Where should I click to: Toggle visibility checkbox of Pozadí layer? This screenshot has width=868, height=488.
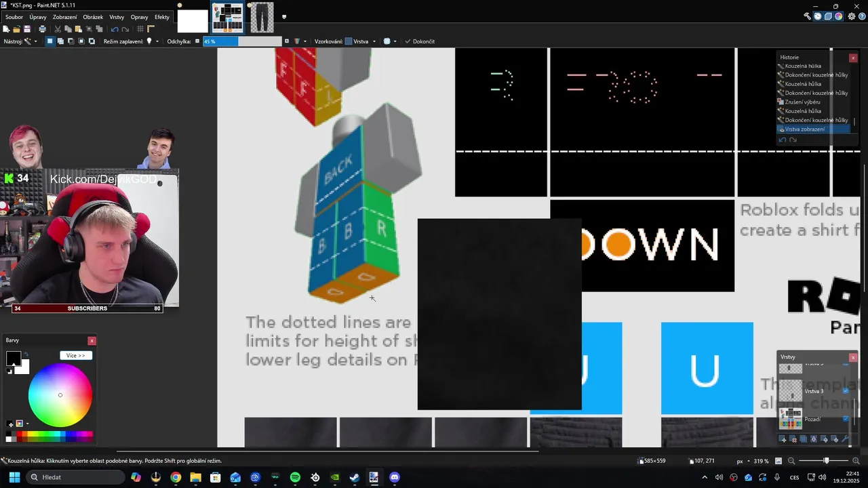[845, 419]
